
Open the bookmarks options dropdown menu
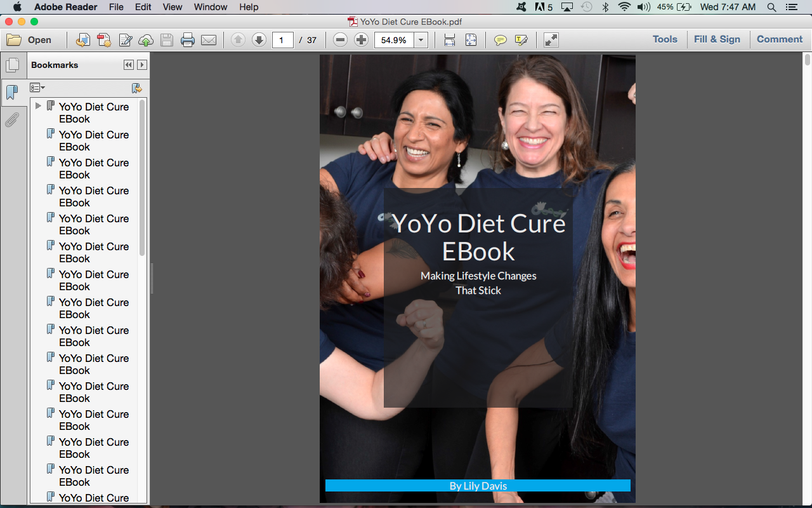[x=37, y=88]
